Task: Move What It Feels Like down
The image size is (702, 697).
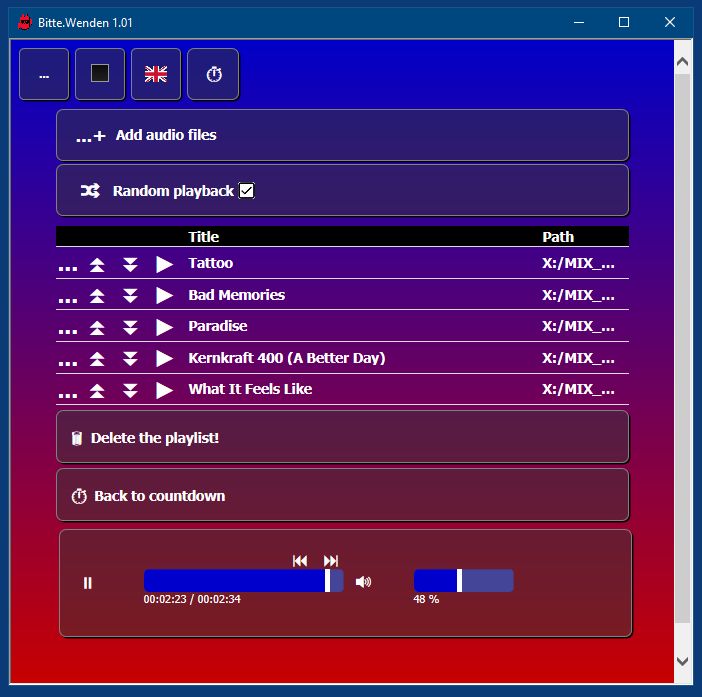Action: click(x=130, y=391)
